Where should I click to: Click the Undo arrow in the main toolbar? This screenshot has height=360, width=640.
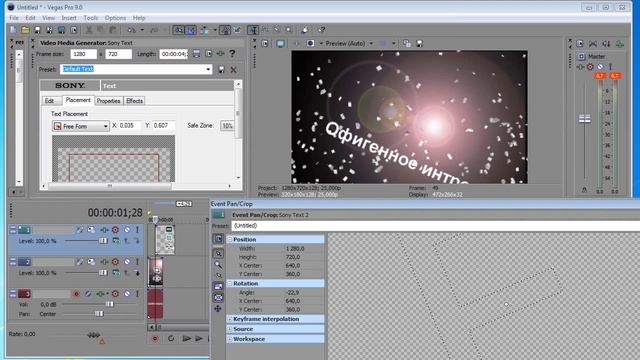point(131,30)
